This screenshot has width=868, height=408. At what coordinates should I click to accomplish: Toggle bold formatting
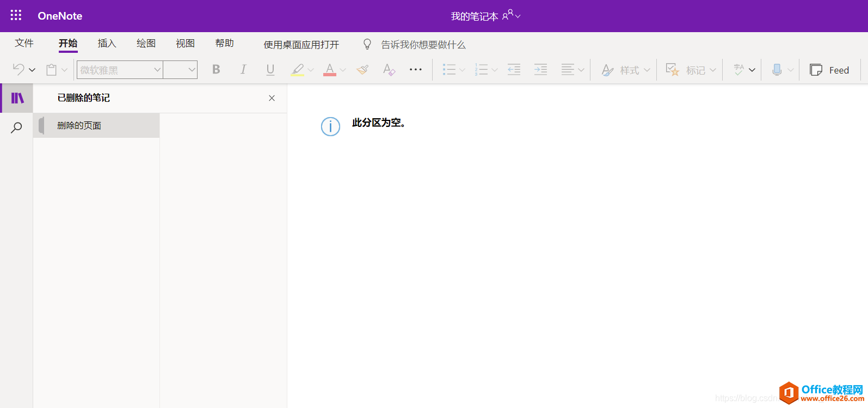(x=216, y=70)
